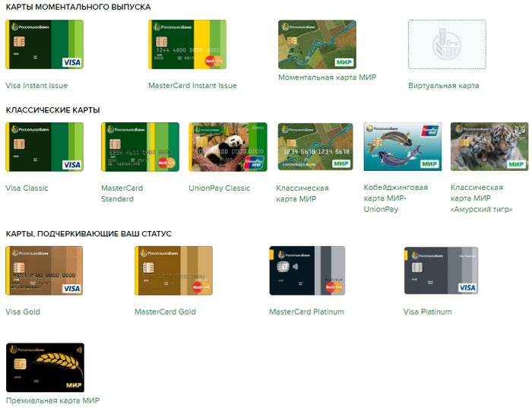Open the Премиальная карта МИР link

point(52,400)
